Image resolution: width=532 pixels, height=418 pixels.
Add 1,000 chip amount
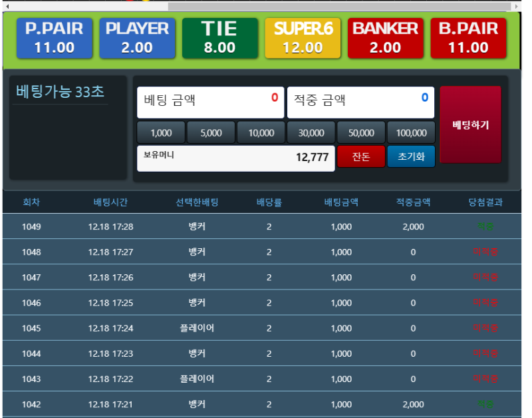pyautogui.click(x=161, y=132)
